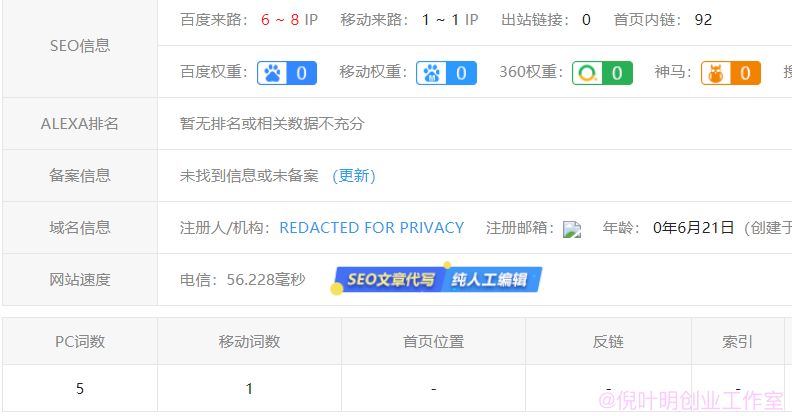Open the SEO文章代写 banner ad
This screenshot has width=792, height=416.
pyautogui.click(x=436, y=279)
